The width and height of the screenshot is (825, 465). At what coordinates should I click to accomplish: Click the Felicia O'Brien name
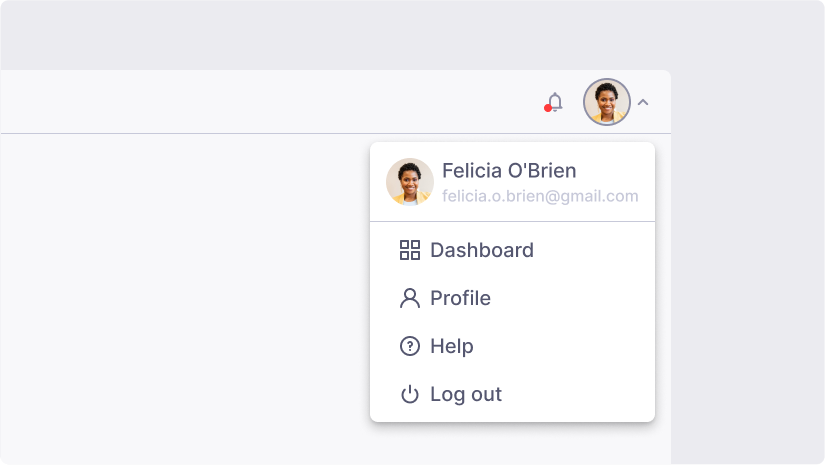click(x=509, y=170)
